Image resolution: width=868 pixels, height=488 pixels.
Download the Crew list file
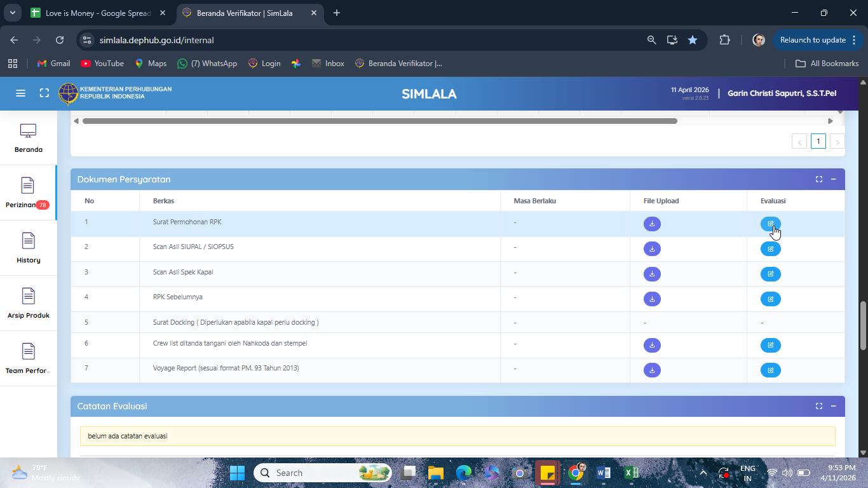(x=652, y=345)
